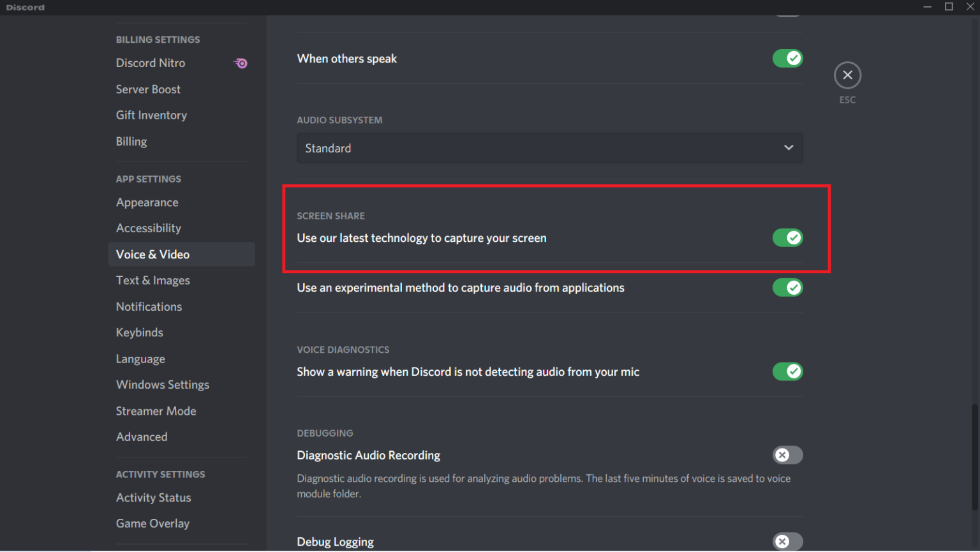Close settings using the ESC circle button
Viewport: 980px width, 552px height.
[x=847, y=75]
